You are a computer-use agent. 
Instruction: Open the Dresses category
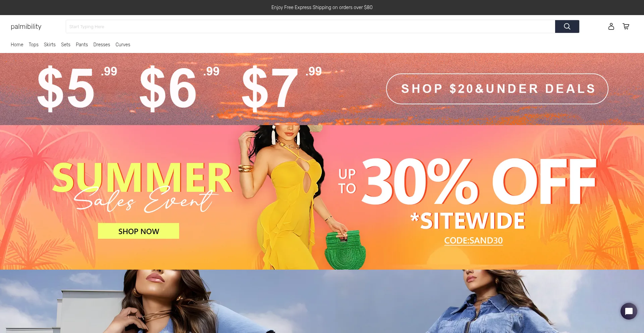(x=102, y=45)
